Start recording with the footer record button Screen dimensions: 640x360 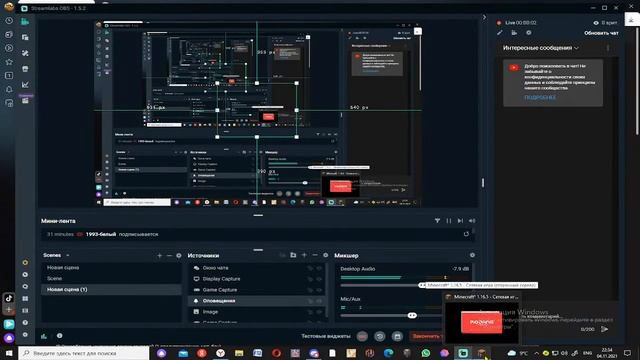362,336
